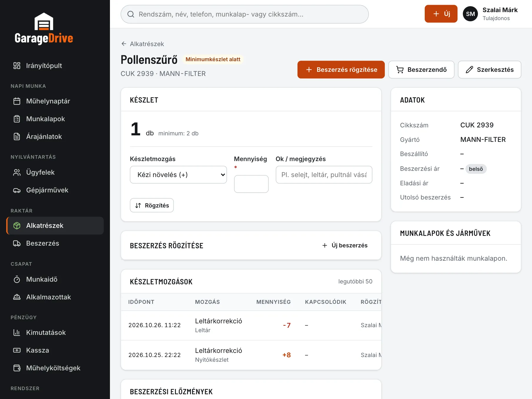This screenshot has height=399, width=532.
Task: Click the Gépjárművek car icon
Action: click(x=17, y=190)
